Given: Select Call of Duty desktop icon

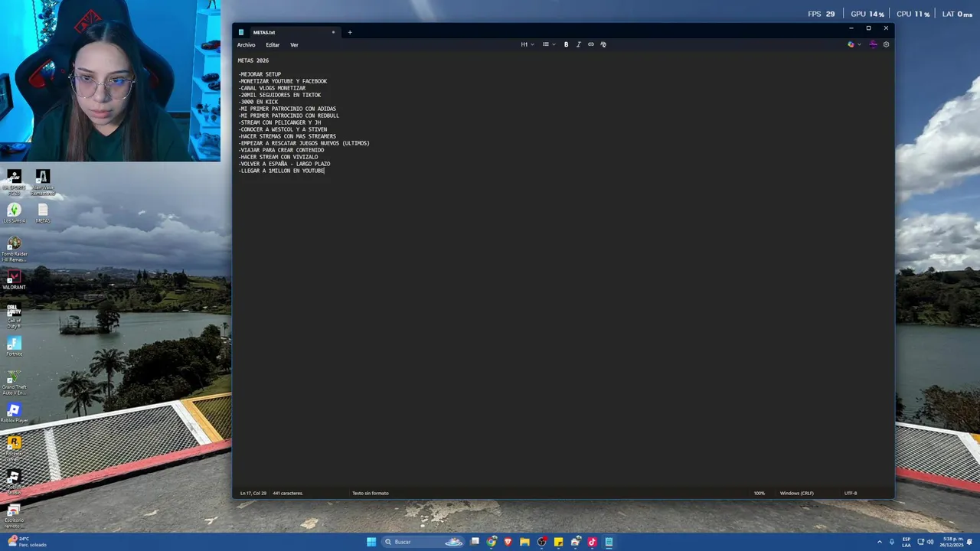Looking at the screenshot, I should (x=14, y=316).
